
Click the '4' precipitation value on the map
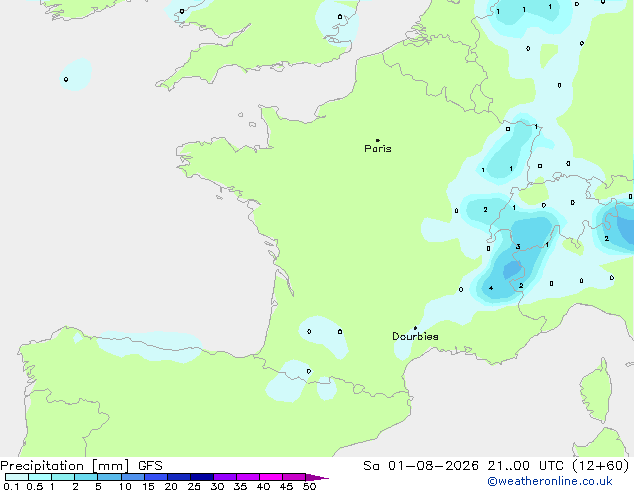pos(491,288)
